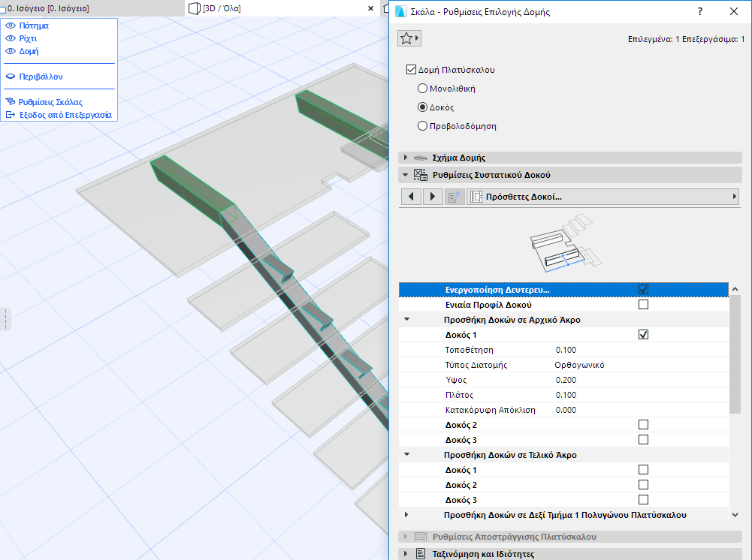The width and height of the screenshot is (752, 560).
Task: Click the next page right arrow button
Action: pos(432,197)
